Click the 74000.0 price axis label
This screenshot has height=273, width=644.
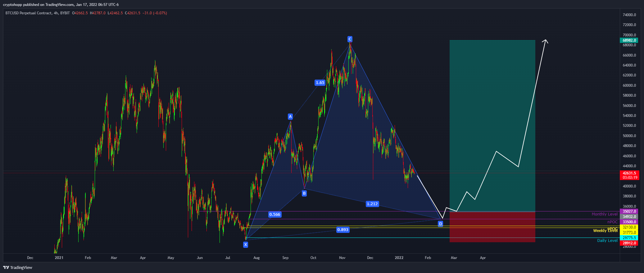pos(629,15)
